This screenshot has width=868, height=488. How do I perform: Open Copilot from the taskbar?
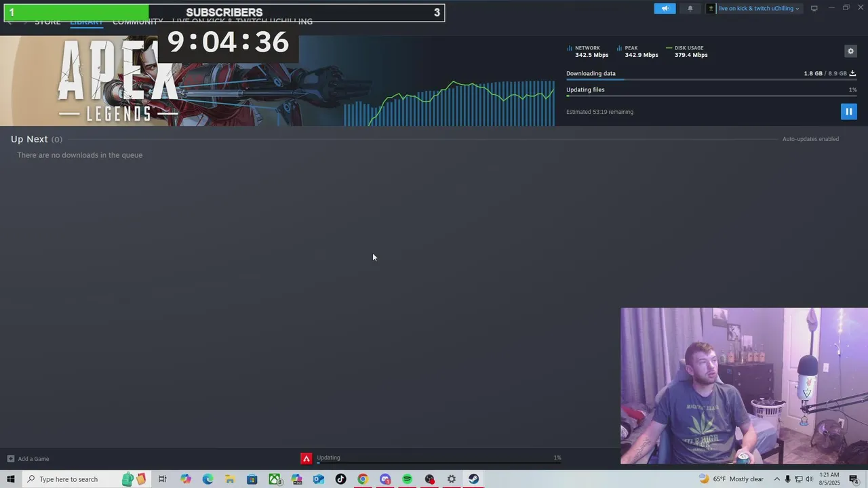click(186, 479)
